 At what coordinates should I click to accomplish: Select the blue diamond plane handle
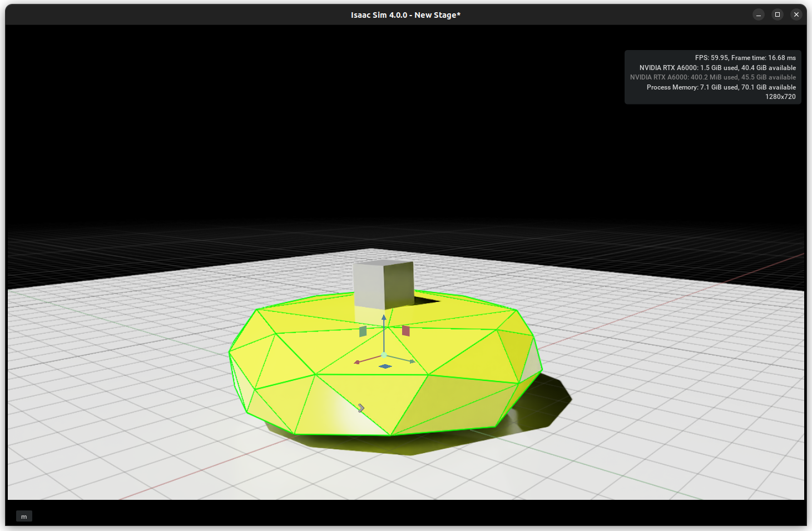tap(385, 366)
